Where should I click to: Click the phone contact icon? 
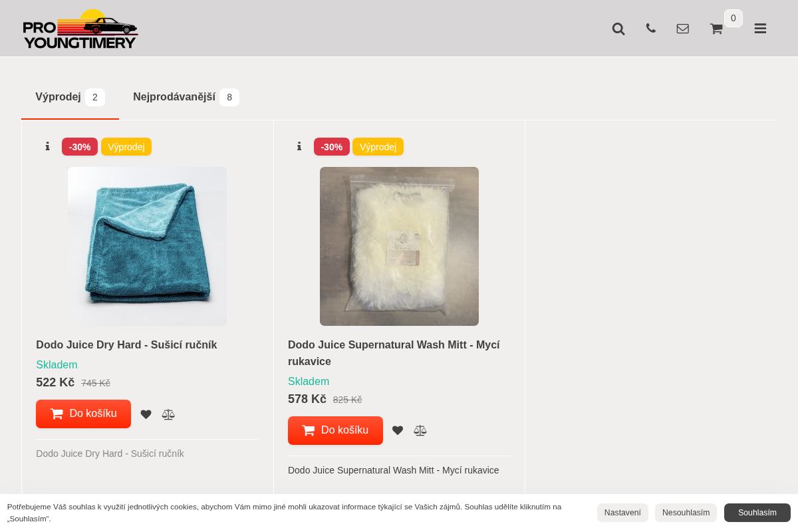[650, 28]
